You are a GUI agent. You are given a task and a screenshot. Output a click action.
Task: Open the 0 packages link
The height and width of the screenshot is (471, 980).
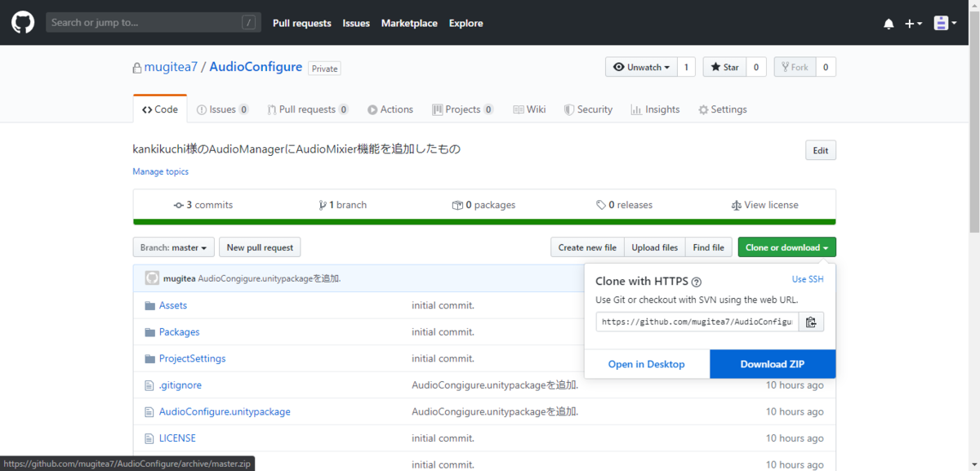pos(483,205)
